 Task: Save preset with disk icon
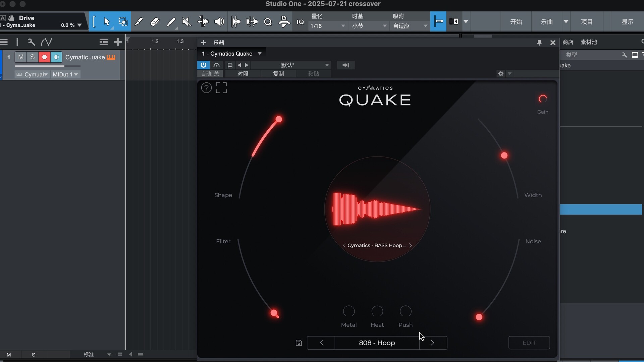(x=299, y=343)
